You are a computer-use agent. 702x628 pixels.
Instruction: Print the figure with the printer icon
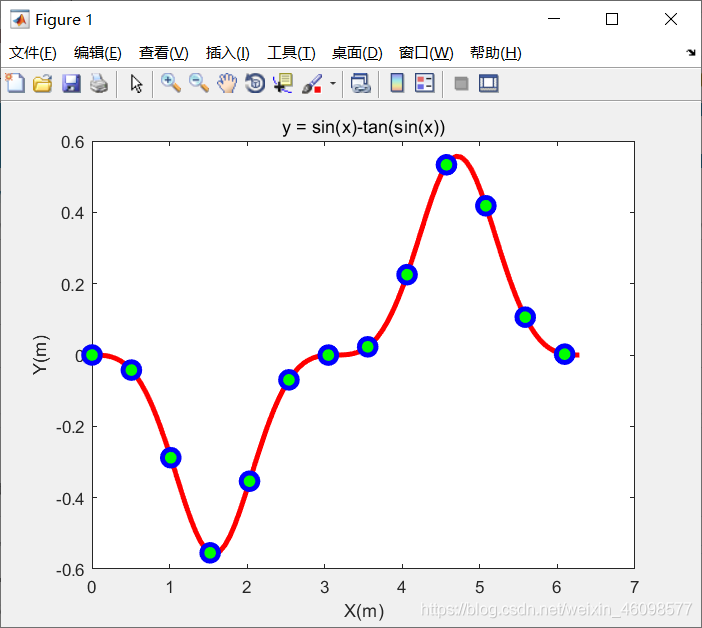(99, 83)
